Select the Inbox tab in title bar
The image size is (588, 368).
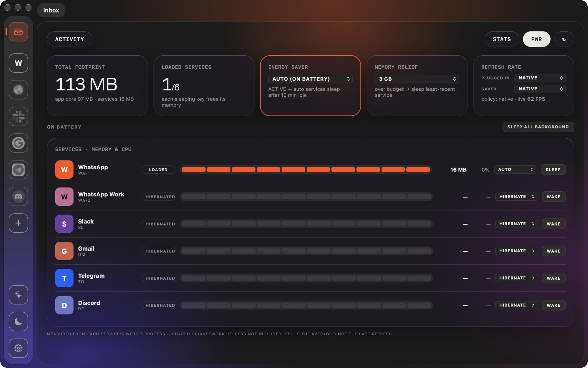51,10
